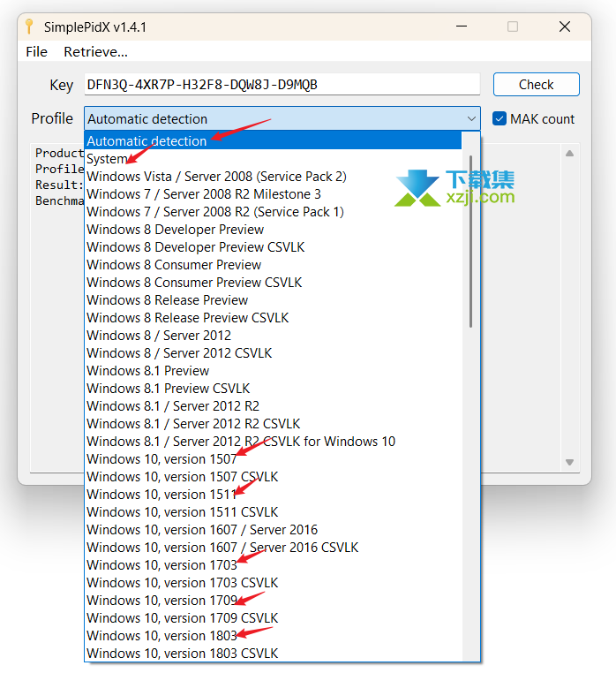Select Windows 10, version 1511

pos(274,494)
